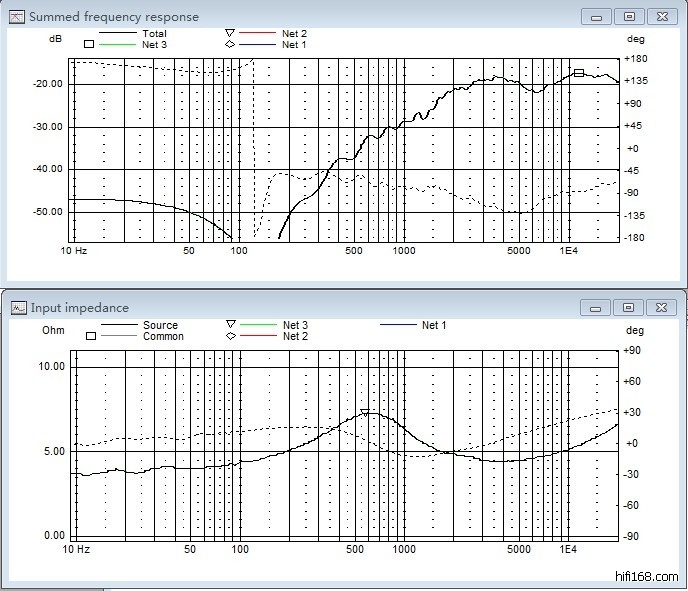Click the triangle Net 2 legend symbol in the frequency response window

click(229, 34)
